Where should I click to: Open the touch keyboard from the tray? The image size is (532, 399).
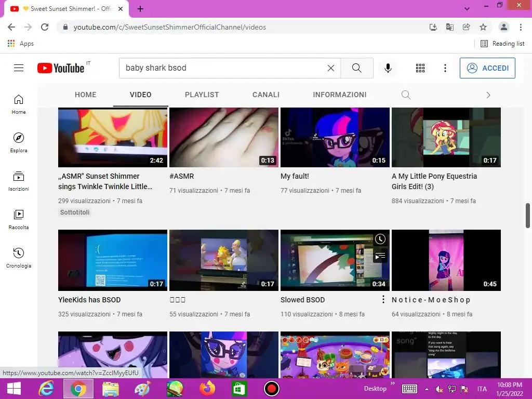pyautogui.click(x=409, y=389)
